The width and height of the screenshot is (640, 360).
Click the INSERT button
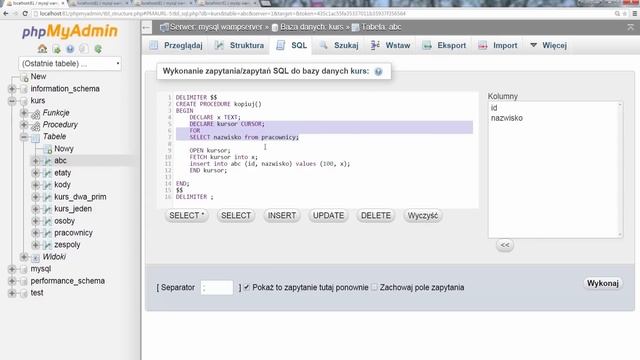(x=282, y=216)
